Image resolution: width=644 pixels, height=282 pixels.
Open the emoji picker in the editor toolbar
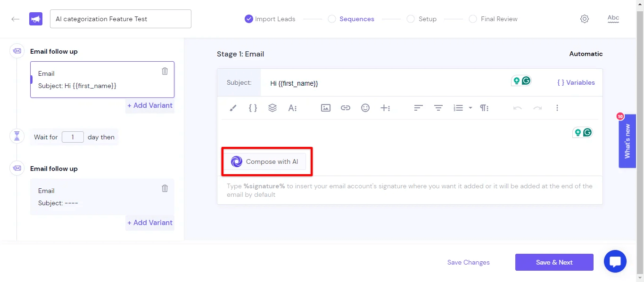[365, 108]
